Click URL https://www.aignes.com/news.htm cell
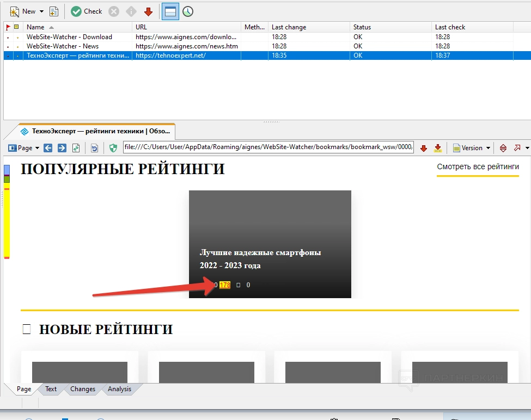This screenshot has width=531, height=420. (187, 46)
